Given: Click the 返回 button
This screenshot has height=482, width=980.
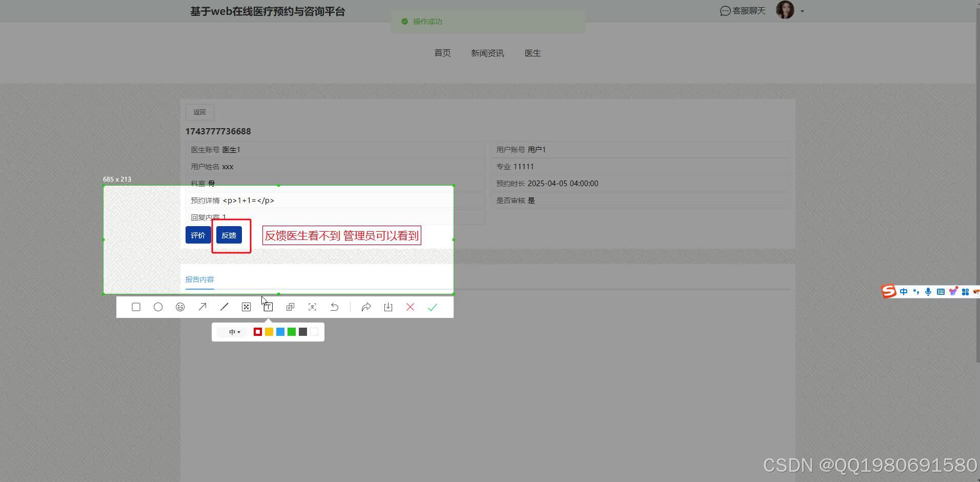Looking at the screenshot, I should point(199,112).
